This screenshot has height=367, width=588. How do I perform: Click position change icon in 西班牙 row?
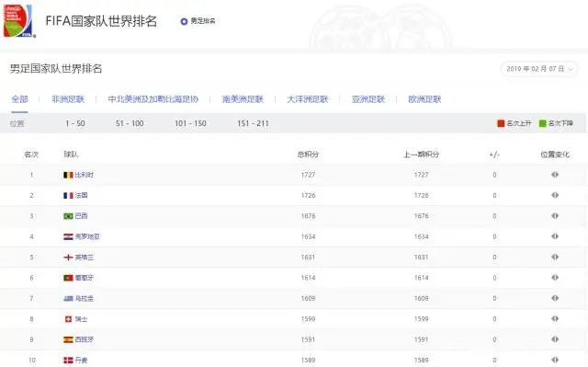tap(555, 339)
